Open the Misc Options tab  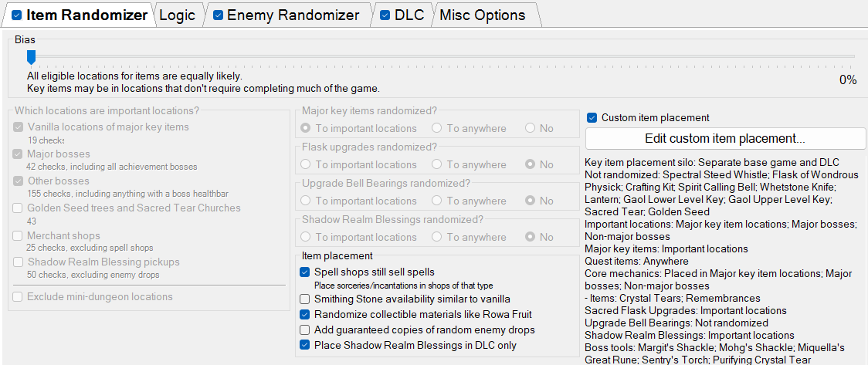[482, 15]
